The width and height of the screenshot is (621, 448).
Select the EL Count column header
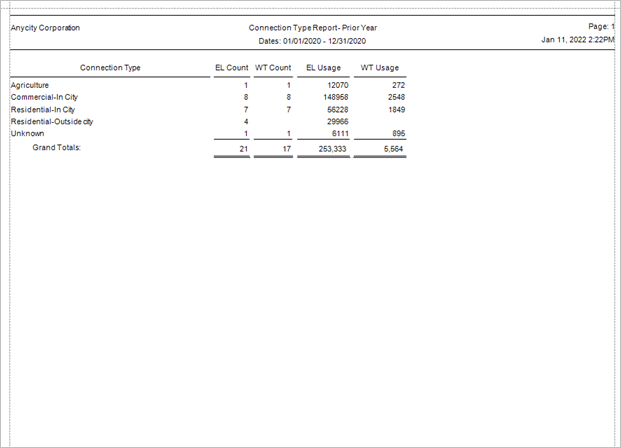[x=232, y=68]
